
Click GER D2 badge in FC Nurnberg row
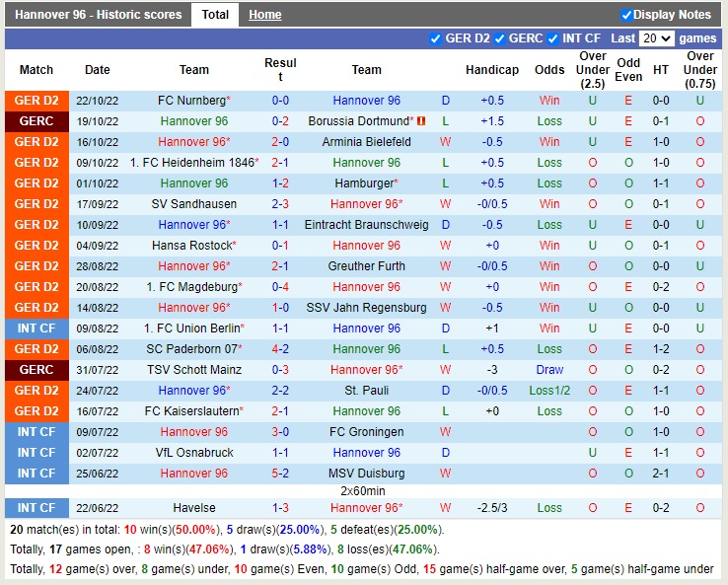36,101
